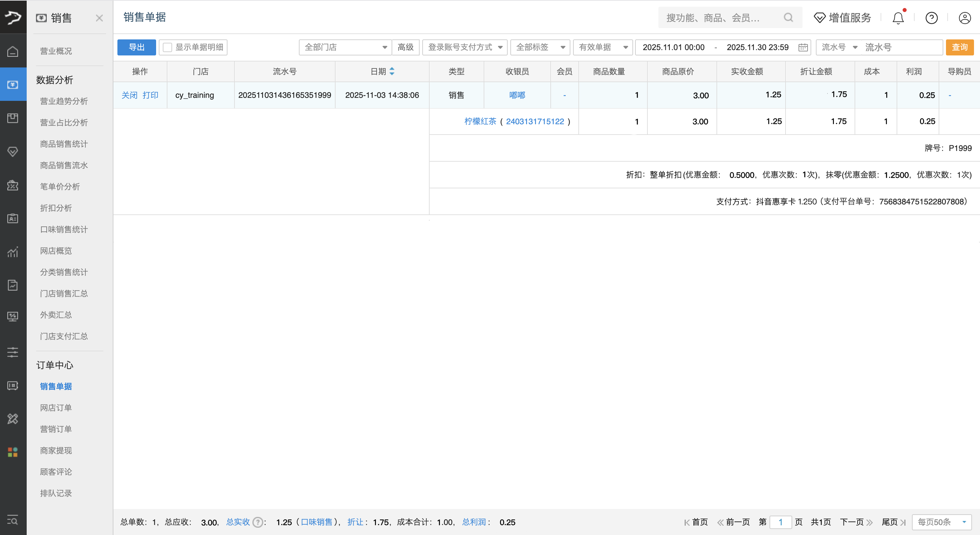Click the home icon in left sidebar

click(x=13, y=51)
